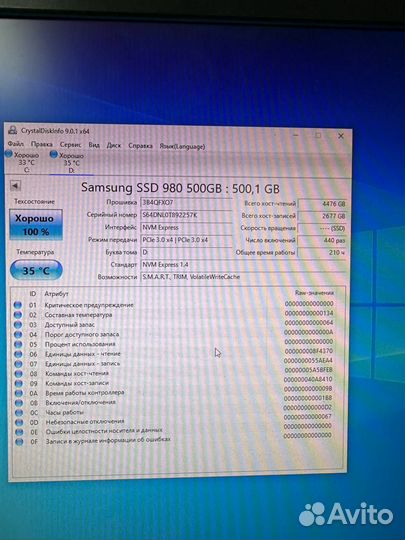Click the status icon for attribute 06

[x=18, y=354]
